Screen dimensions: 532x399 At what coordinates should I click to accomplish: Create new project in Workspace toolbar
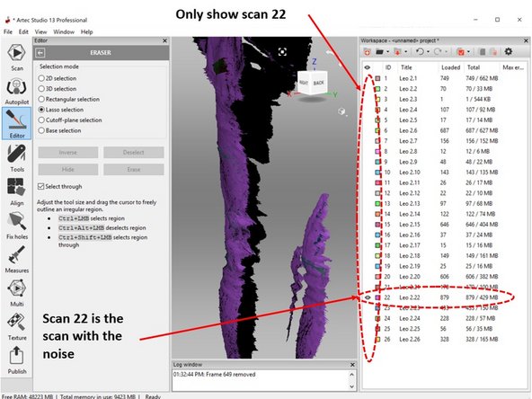(368, 52)
